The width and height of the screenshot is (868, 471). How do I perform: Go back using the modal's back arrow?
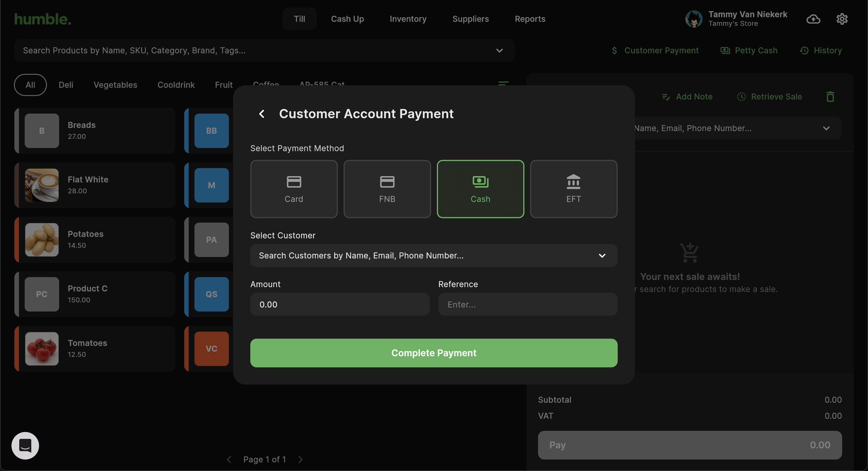click(261, 114)
